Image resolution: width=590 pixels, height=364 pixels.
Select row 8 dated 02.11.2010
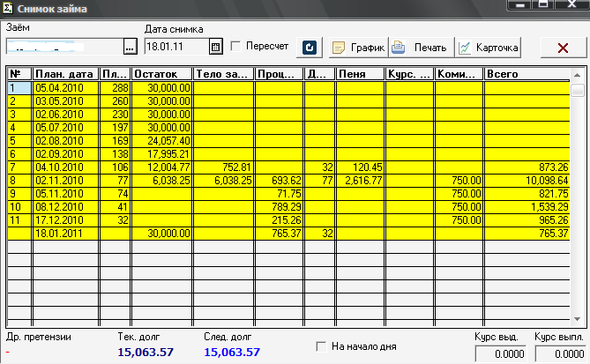(66, 180)
